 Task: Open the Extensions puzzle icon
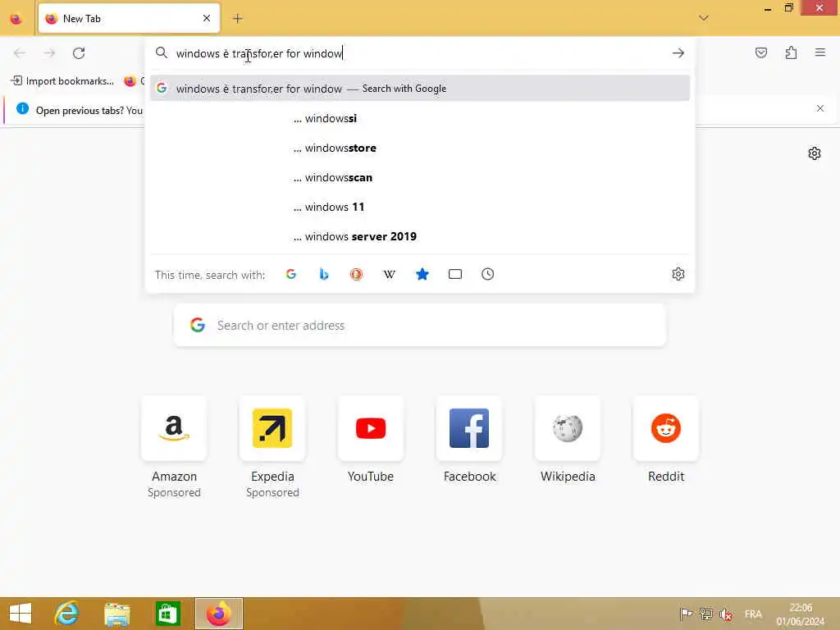click(791, 52)
